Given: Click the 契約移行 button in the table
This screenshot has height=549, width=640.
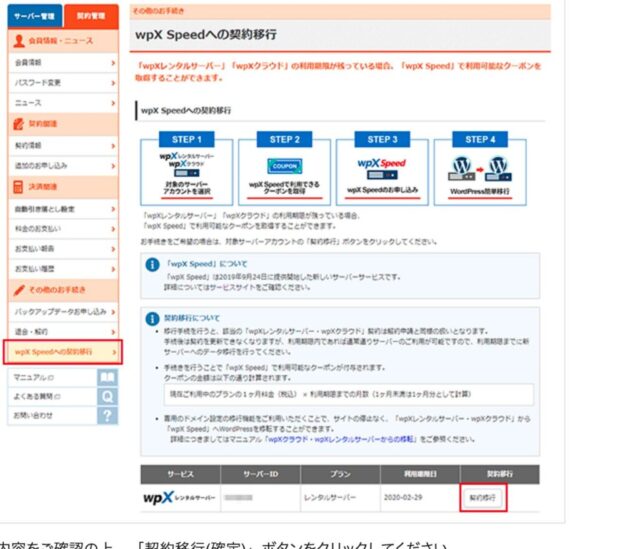Looking at the screenshot, I should [x=482, y=498].
